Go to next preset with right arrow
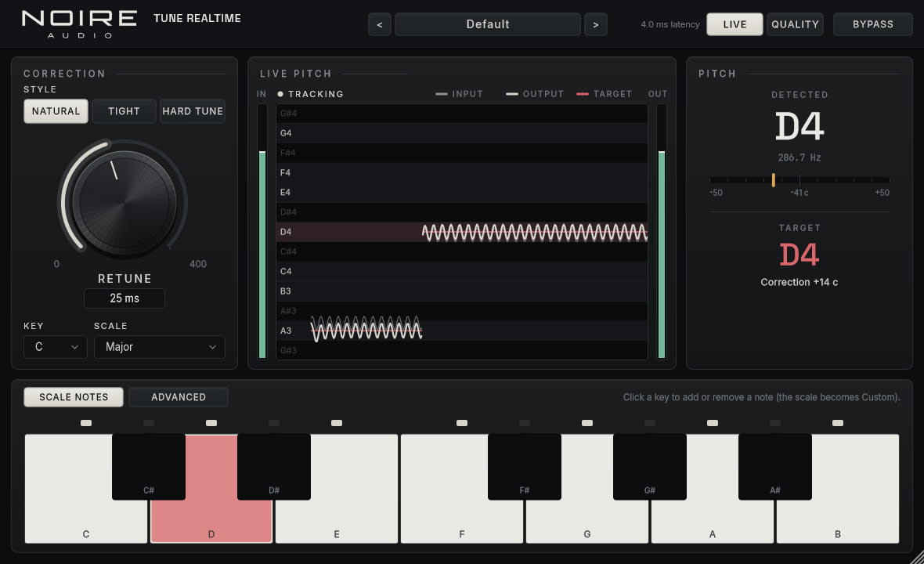This screenshot has height=564, width=924. click(596, 24)
